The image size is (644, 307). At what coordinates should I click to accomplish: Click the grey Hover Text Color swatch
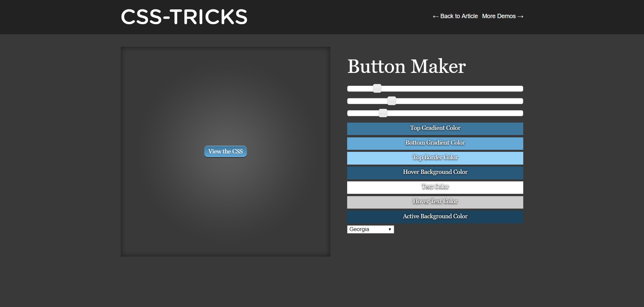[435, 202]
